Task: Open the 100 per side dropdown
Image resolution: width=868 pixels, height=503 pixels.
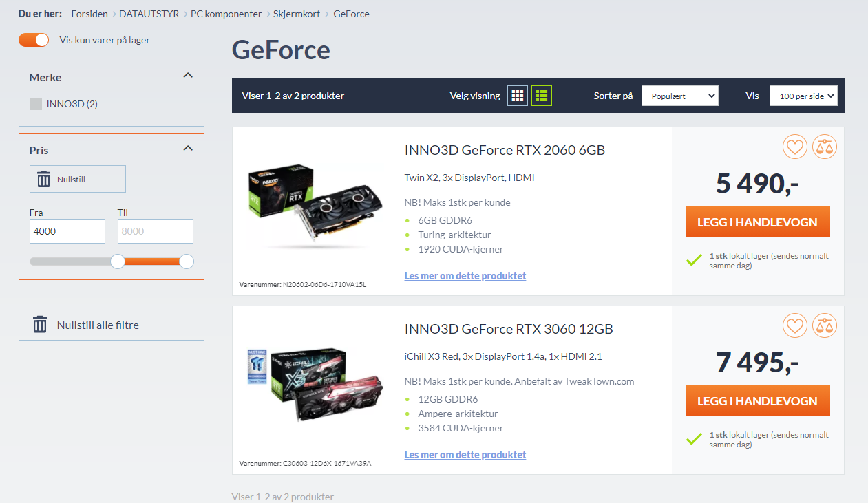Action: click(803, 96)
